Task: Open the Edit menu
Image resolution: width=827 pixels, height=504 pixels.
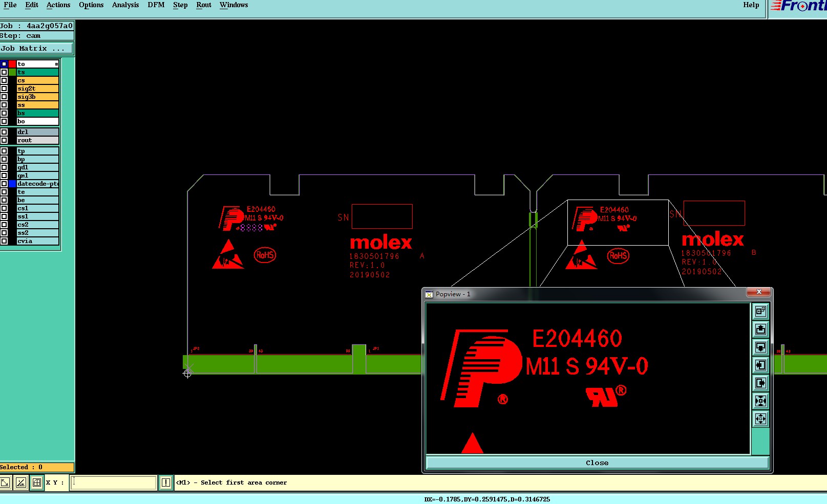Action: [32, 5]
